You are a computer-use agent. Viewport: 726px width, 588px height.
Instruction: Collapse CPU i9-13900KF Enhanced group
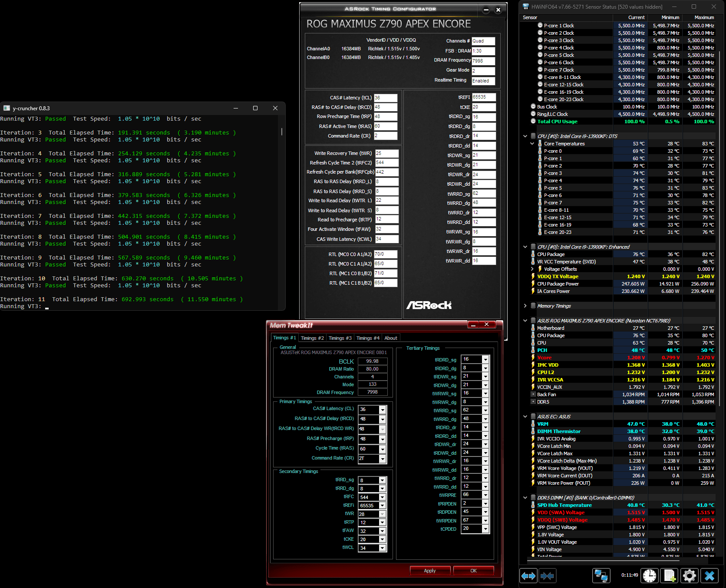[525, 247]
